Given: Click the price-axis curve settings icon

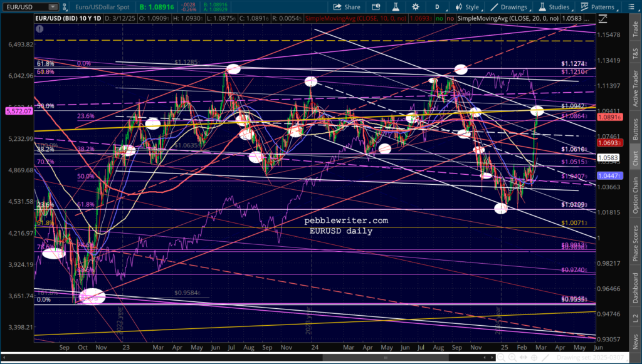Looking at the screenshot, I should [x=603, y=19].
